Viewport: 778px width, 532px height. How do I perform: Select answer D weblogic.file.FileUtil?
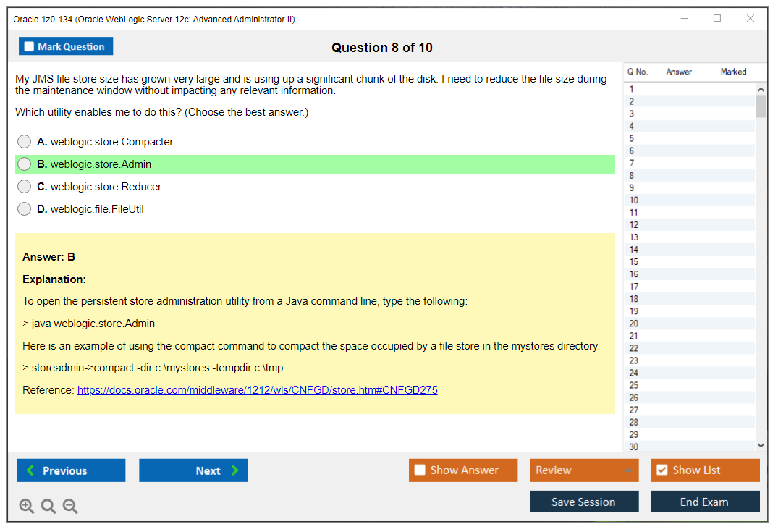pyautogui.click(x=25, y=209)
